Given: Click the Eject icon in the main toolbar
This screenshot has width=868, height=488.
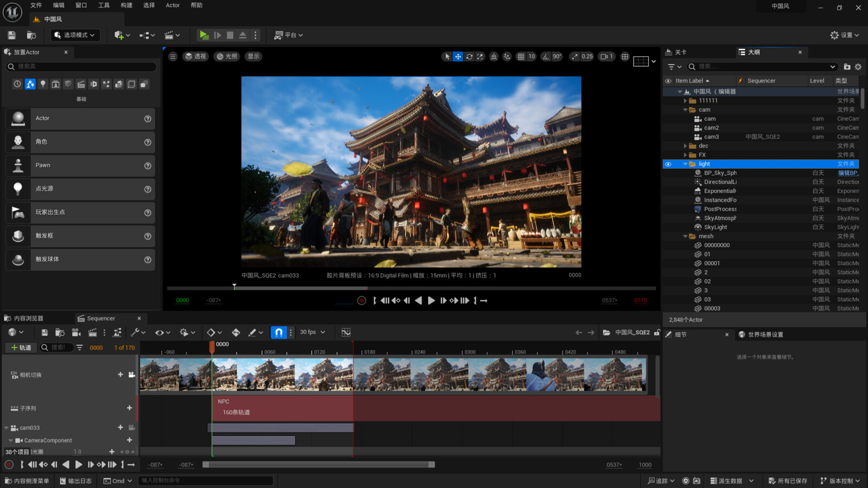Looking at the screenshot, I should 243,35.
